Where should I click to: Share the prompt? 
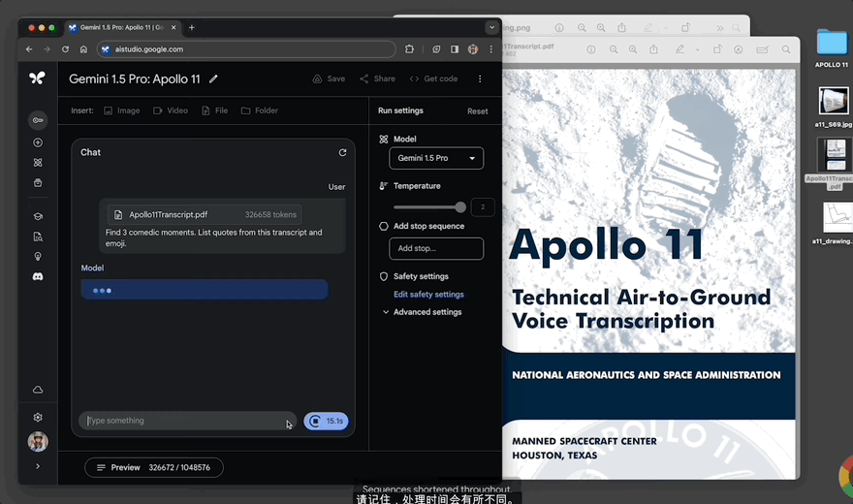377,79
